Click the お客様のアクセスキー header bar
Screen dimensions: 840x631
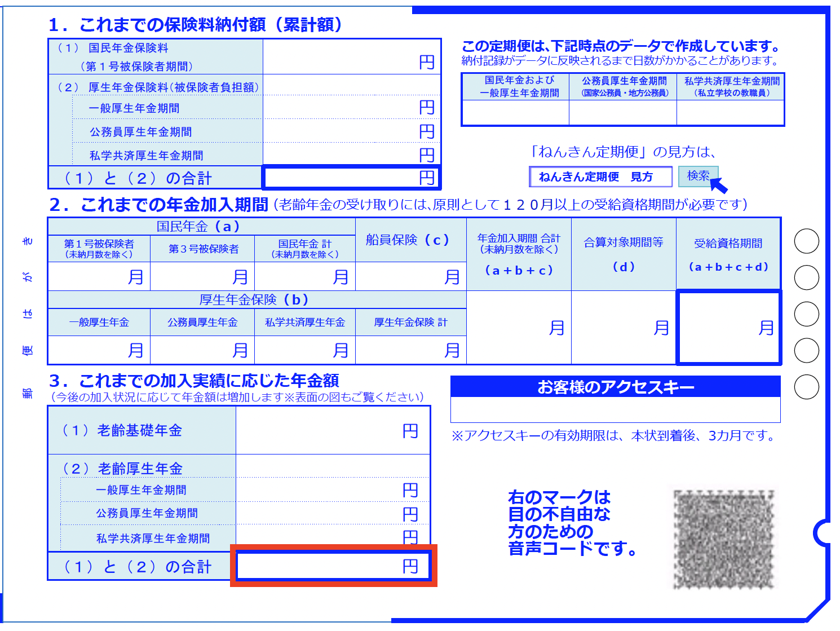[615, 387]
